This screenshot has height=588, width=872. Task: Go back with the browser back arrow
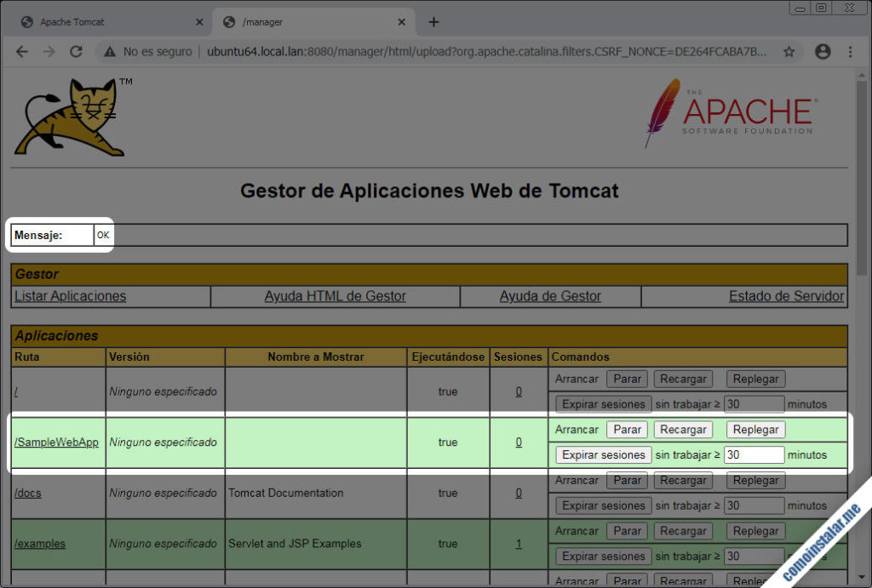click(21, 52)
